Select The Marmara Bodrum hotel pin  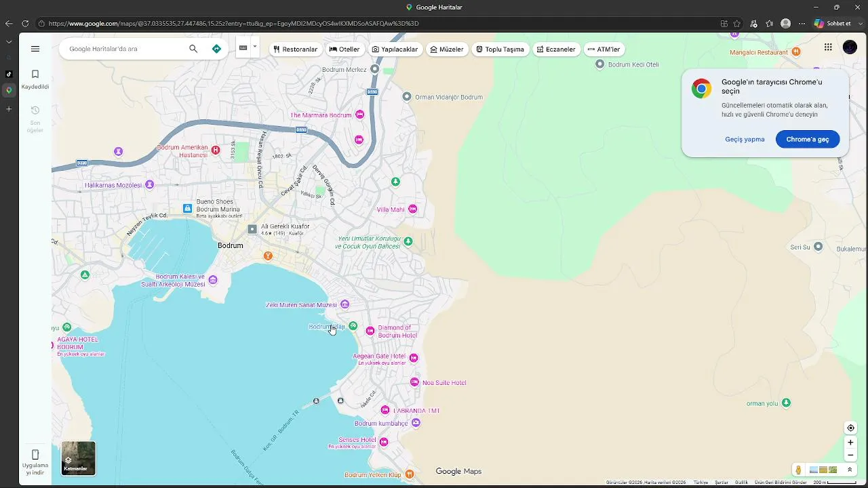[x=360, y=115]
